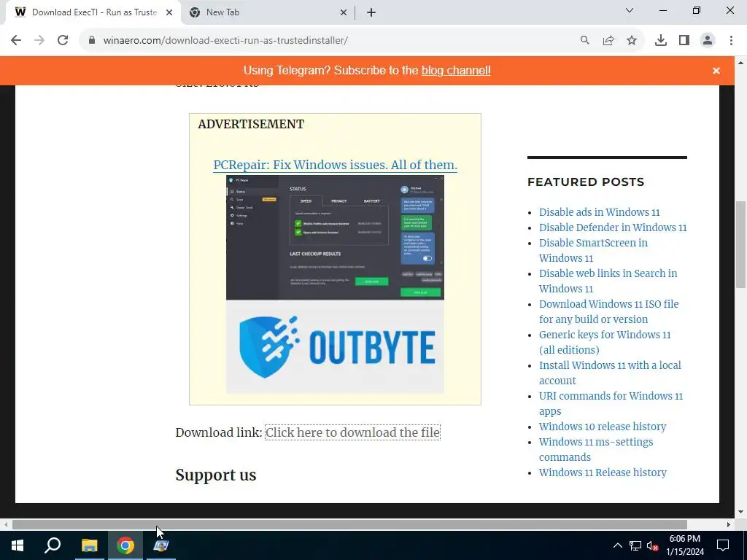Open a new tab with plus button
The width and height of the screenshot is (747, 560).
coord(371,12)
